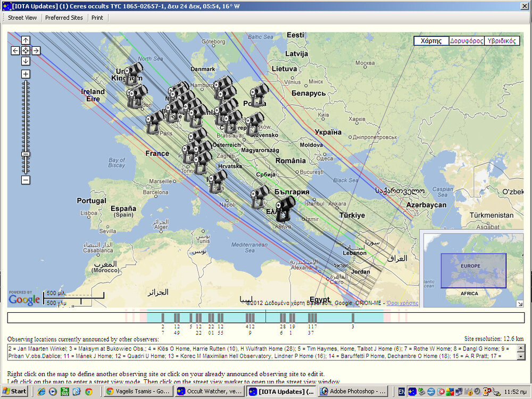Screen dimensions: 532x399
Task: Click the timeline marker labeled 2
Action: click(163, 318)
